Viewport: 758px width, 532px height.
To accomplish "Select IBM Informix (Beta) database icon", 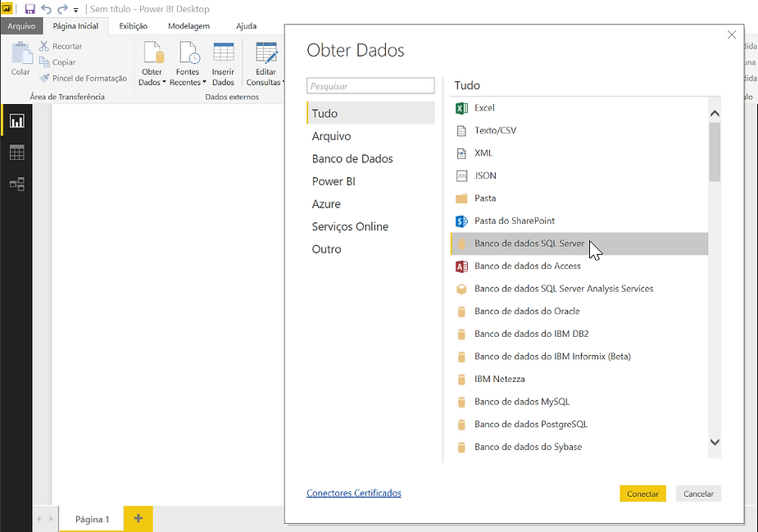I will pos(461,357).
